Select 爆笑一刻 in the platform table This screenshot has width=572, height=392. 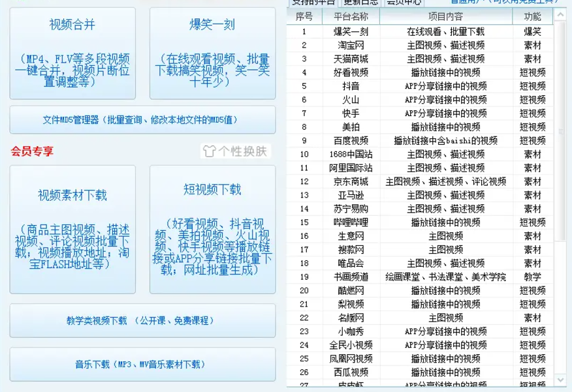pyautogui.click(x=351, y=32)
